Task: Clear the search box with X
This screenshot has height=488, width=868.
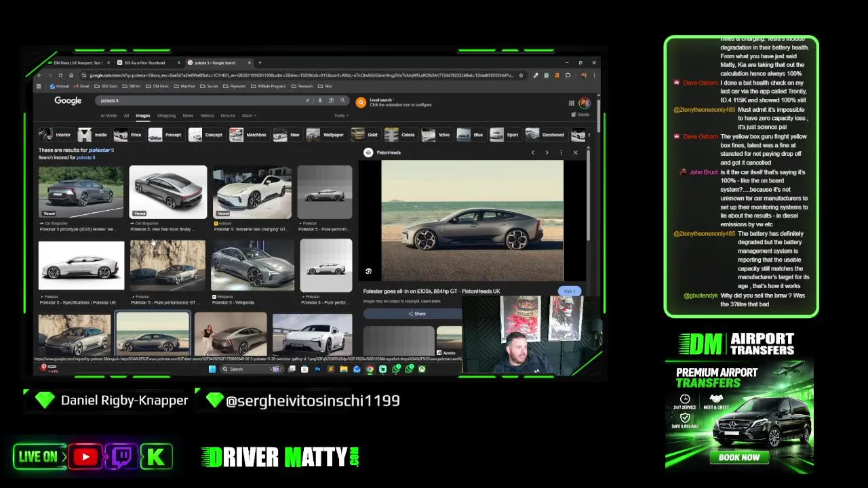Action: [307, 100]
